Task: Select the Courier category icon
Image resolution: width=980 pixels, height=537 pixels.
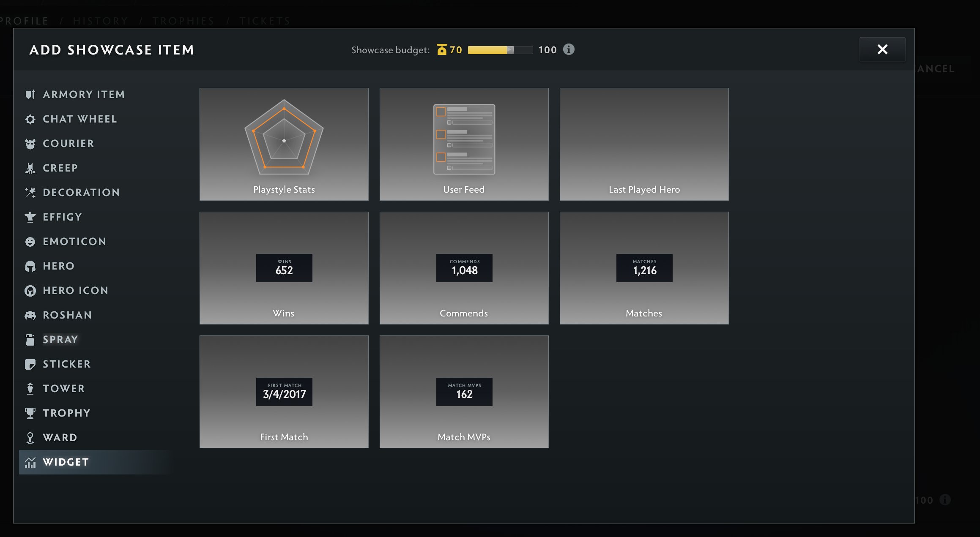Action: pos(30,144)
